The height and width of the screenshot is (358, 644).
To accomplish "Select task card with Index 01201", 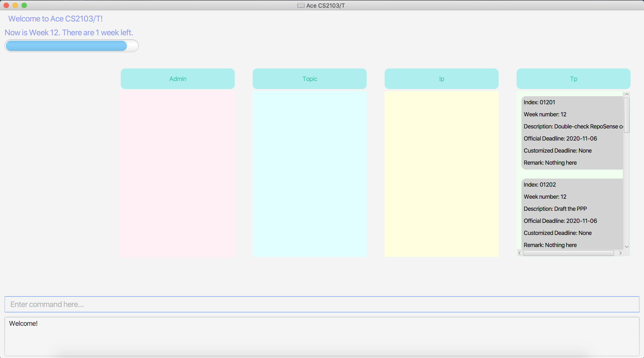I will (x=572, y=133).
